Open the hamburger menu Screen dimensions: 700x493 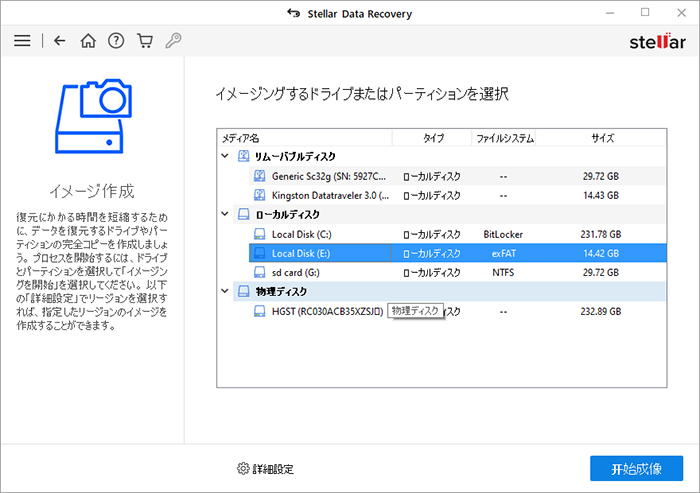[x=22, y=41]
